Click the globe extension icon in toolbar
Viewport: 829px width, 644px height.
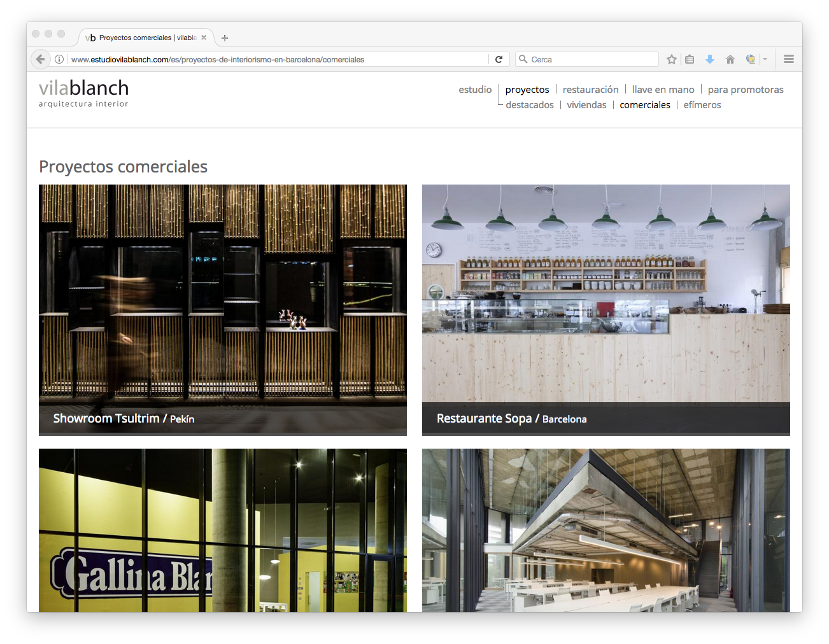click(x=751, y=59)
